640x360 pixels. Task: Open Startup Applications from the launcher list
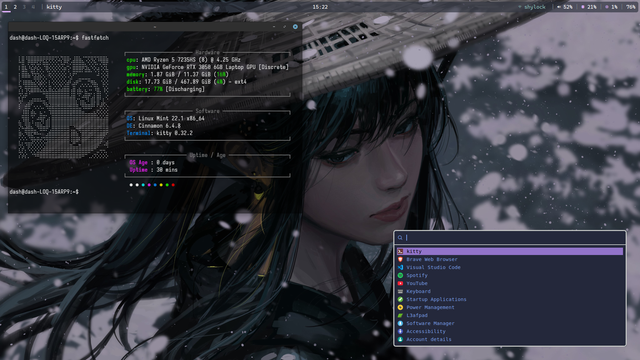pos(510,299)
